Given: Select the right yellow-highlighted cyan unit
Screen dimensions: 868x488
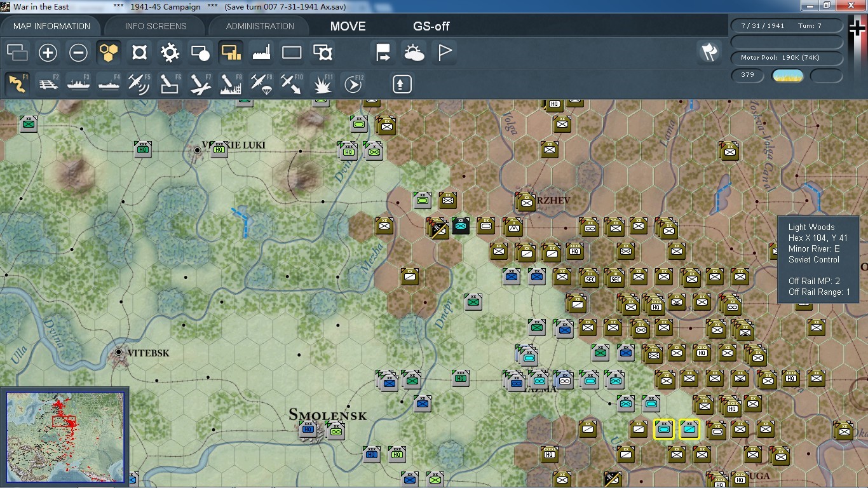Looking at the screenshot, I should tap(689, 430).
